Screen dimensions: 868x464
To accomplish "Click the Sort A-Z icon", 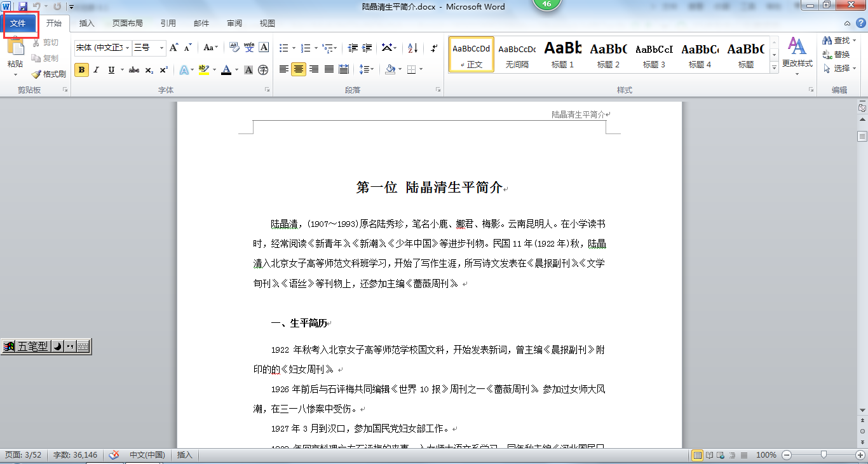I will 412,48.
